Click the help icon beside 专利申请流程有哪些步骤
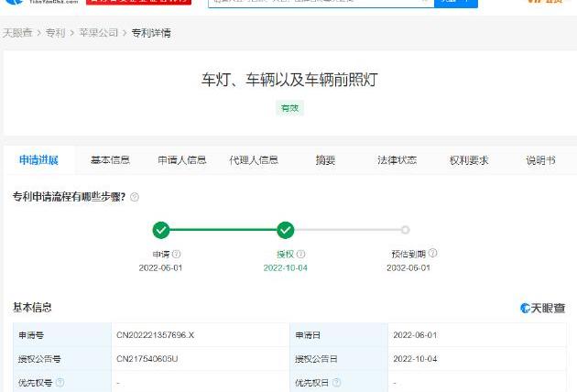The image size is (577, 392). pos(135,197)
